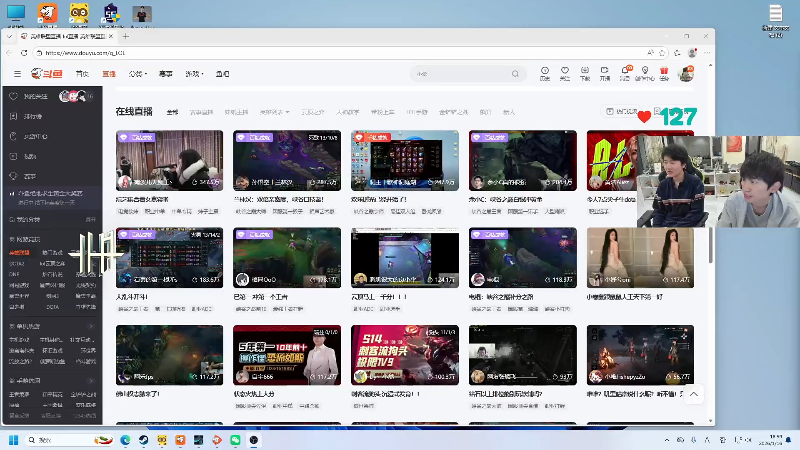The image size is (800, 450).
Task: Select the 赛事 navigation item
Action: pyautogui.click(x=165, y=74)
